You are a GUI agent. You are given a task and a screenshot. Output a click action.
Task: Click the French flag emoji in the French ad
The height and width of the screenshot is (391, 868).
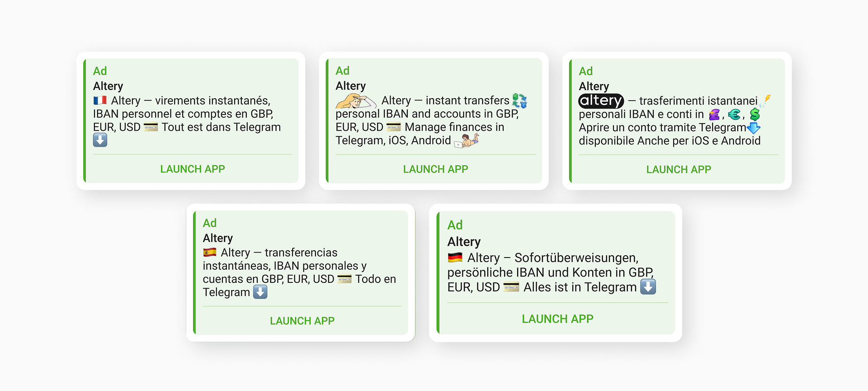point(100,100)
